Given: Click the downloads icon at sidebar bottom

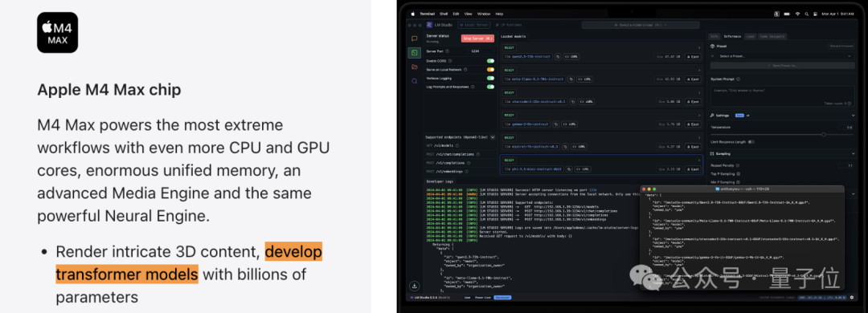Looking at the screenshot, I should 414,286.
